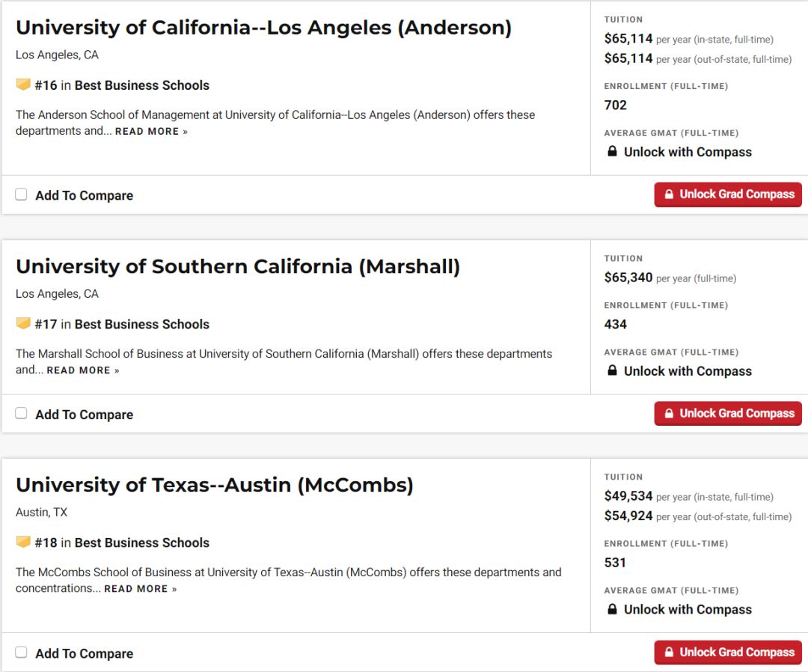The image size is (808, 672).
Task: Click the lock icon beside McCombs average GMAT
Action: tap(612, 608)
